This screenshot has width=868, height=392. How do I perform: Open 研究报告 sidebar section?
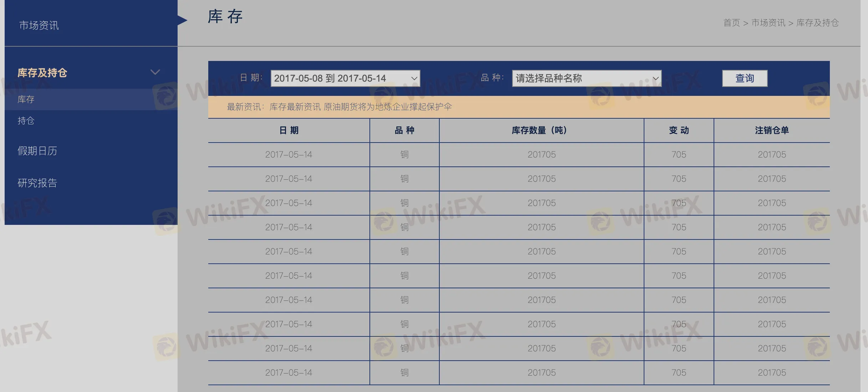pyautogui.click(x=37, y=183)
